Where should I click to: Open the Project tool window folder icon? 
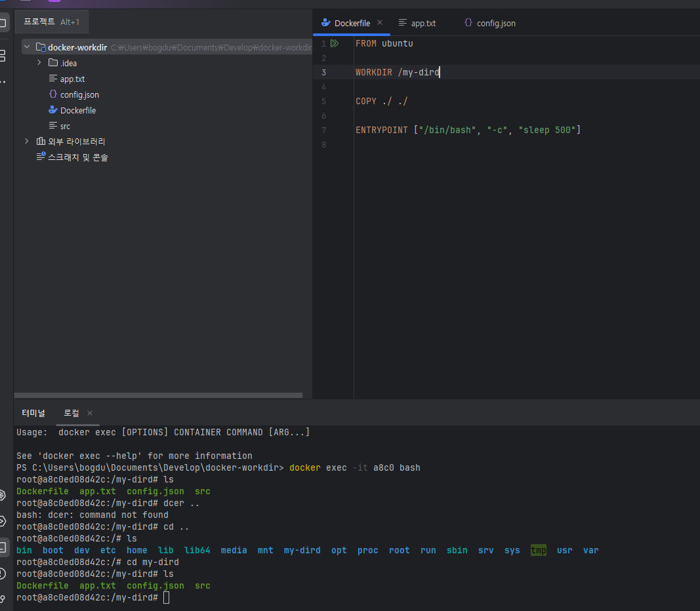pos(3,22)
